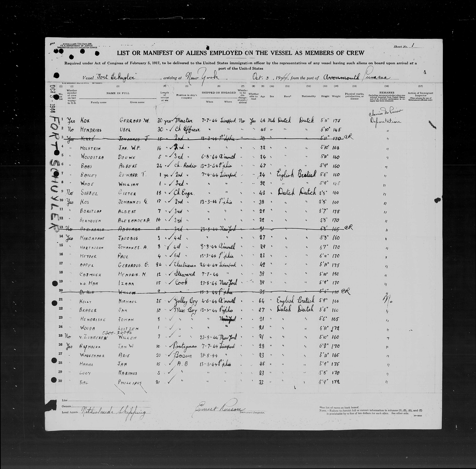Click the surname KELLY

point(85,302)
